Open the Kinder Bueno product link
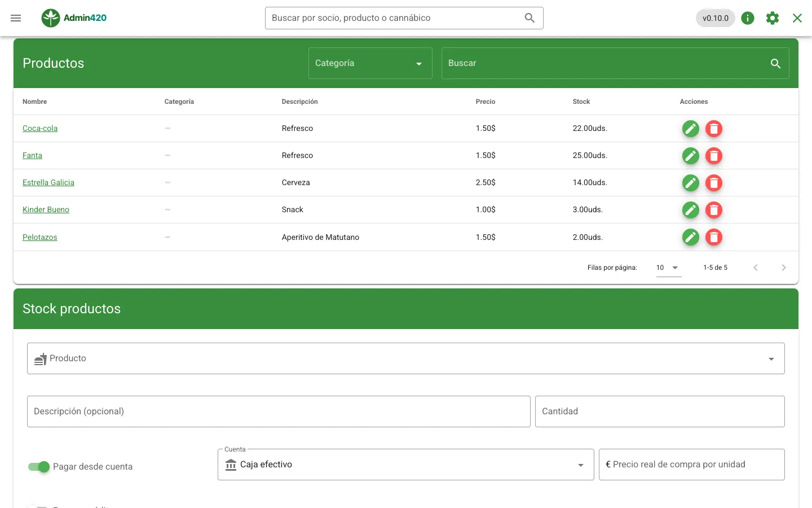Screen dimensions: 812x508 (x=46, y=210)
